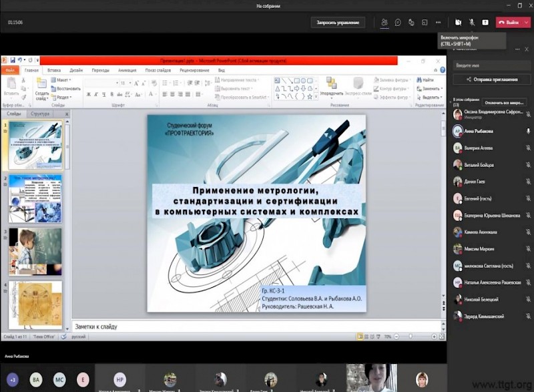Toggle bold formatting in Шрифт group
534x392 pixels.
pyautogui.click(x=87, y=95)
